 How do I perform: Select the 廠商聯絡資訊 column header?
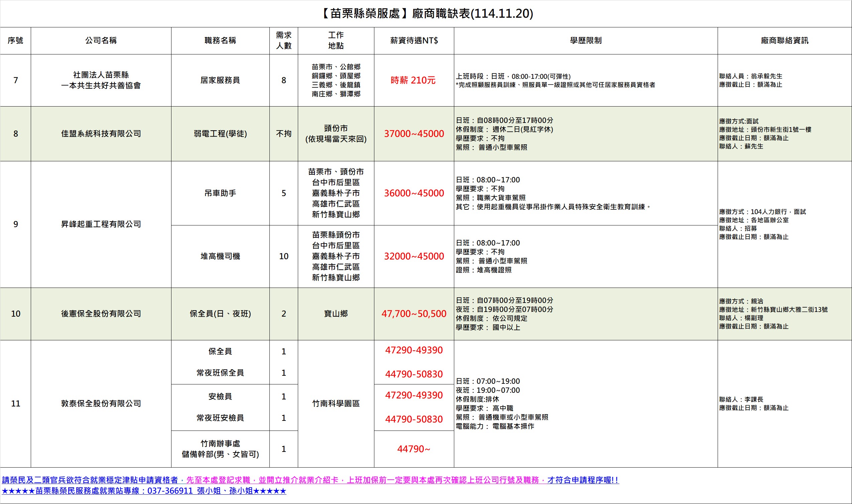(x=784, y=40)
